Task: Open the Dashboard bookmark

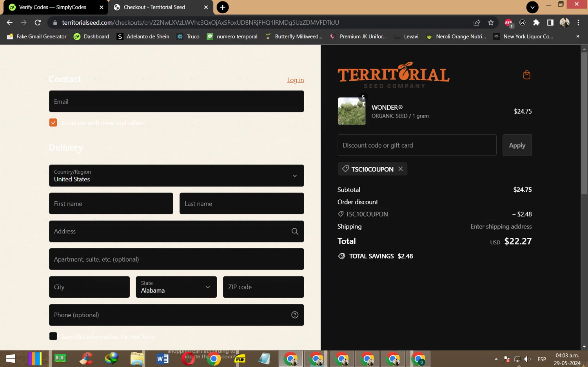Action: [x=91, y=36]
